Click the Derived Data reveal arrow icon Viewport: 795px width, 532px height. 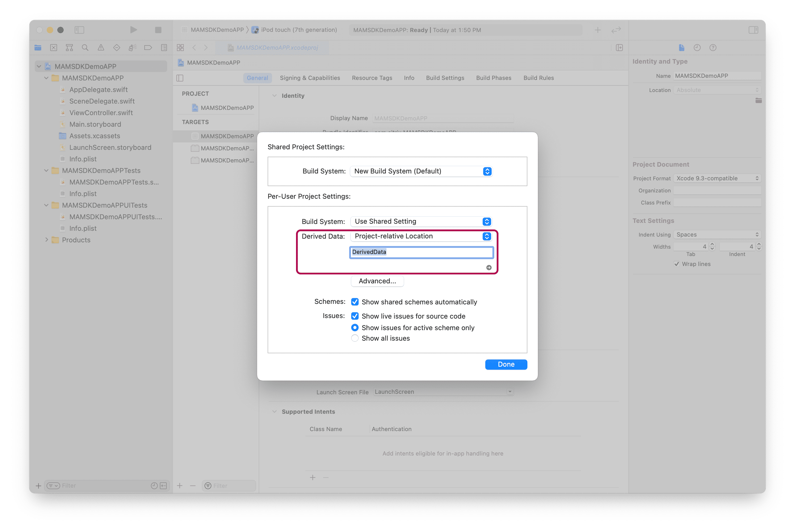(x=489, y=267)
